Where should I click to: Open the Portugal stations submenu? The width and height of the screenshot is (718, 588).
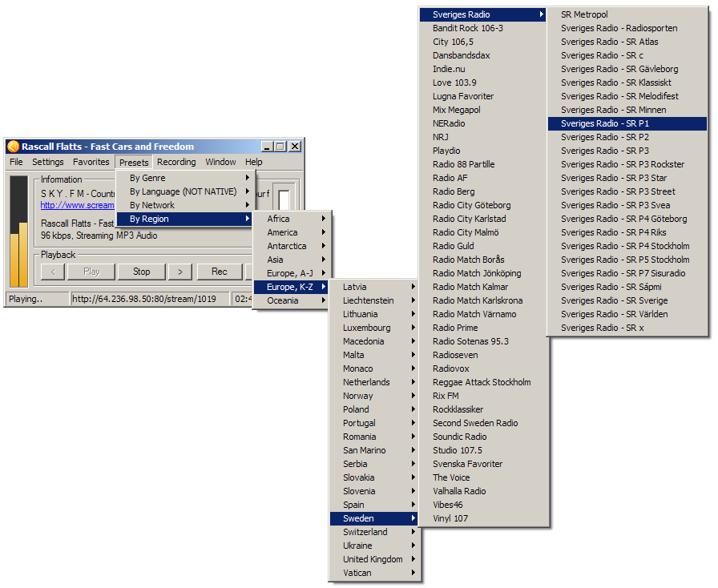pyautogui.click(x=374, y=423)
